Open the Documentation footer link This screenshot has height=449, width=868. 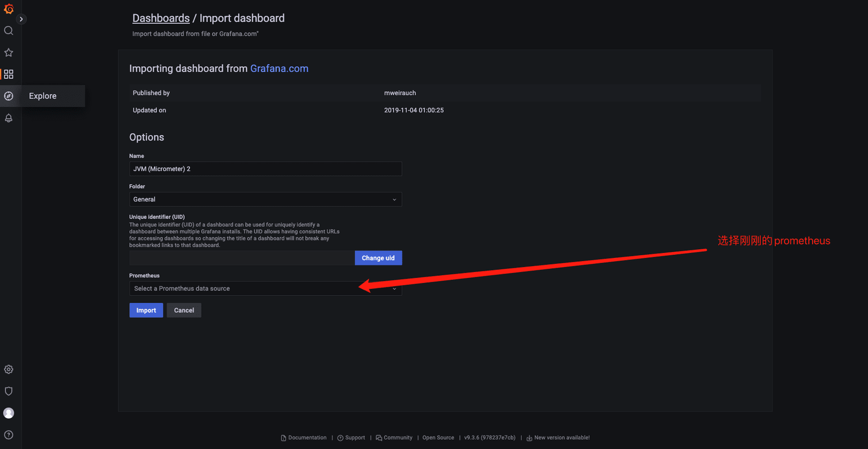(x=304, y=438)
